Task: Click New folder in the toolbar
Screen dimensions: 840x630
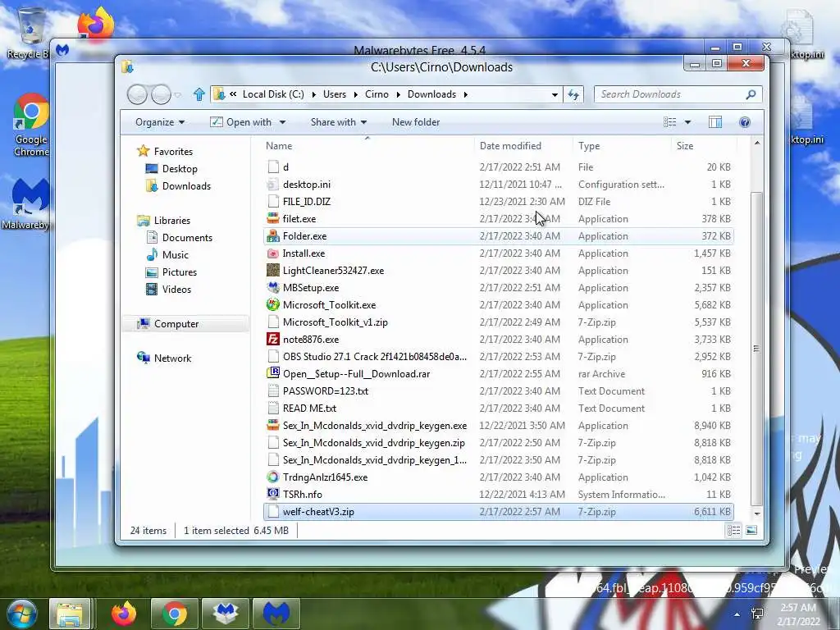Action: coord(416,122)
